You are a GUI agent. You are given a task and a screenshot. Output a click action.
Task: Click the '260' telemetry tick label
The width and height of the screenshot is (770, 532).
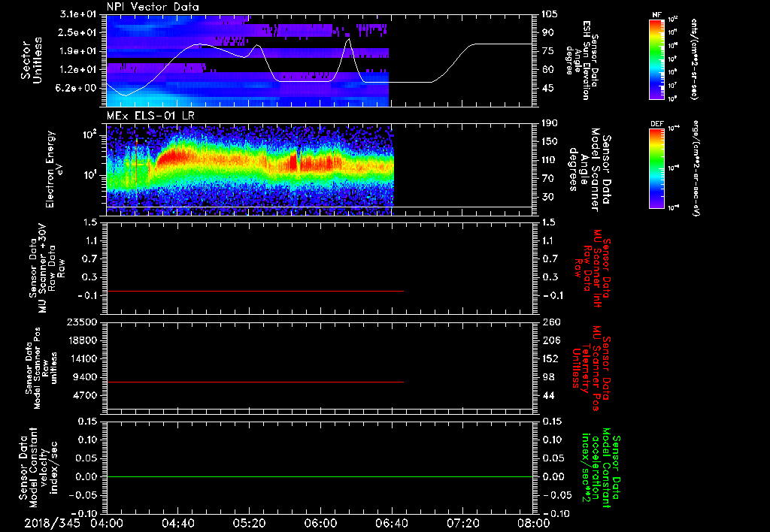click(x=550, y=322)
